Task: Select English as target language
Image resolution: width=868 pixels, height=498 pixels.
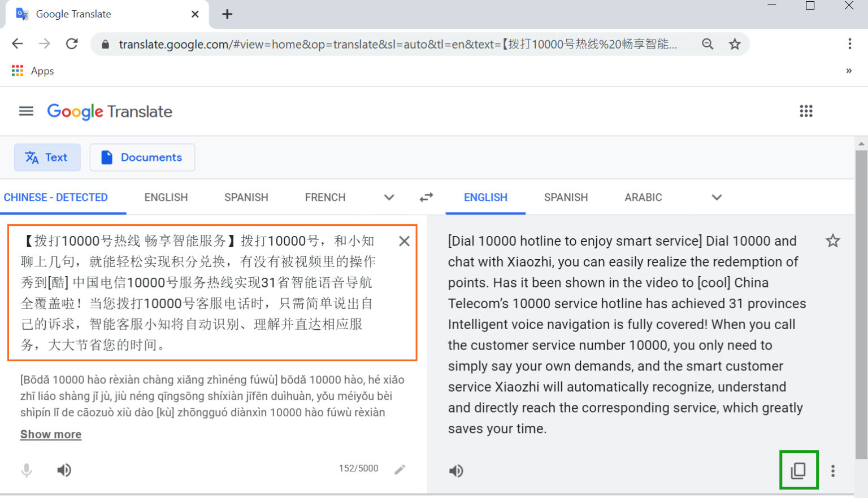Action: 485,197
